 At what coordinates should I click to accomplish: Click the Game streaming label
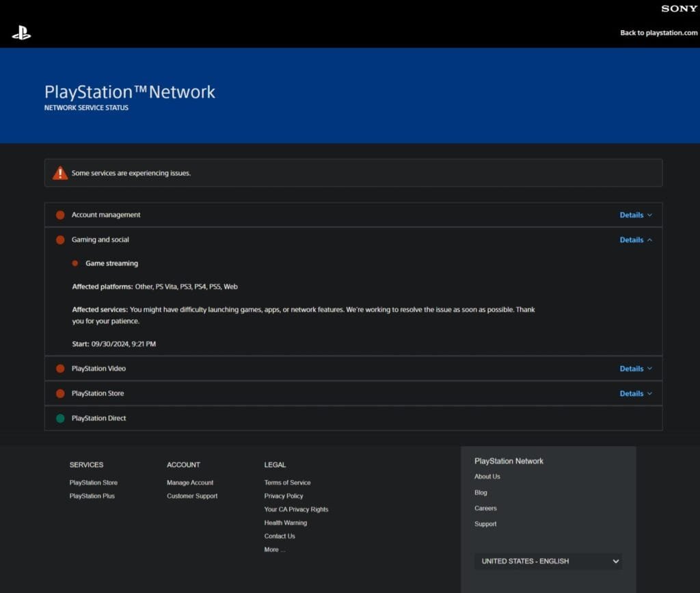(x=111, y=263)
